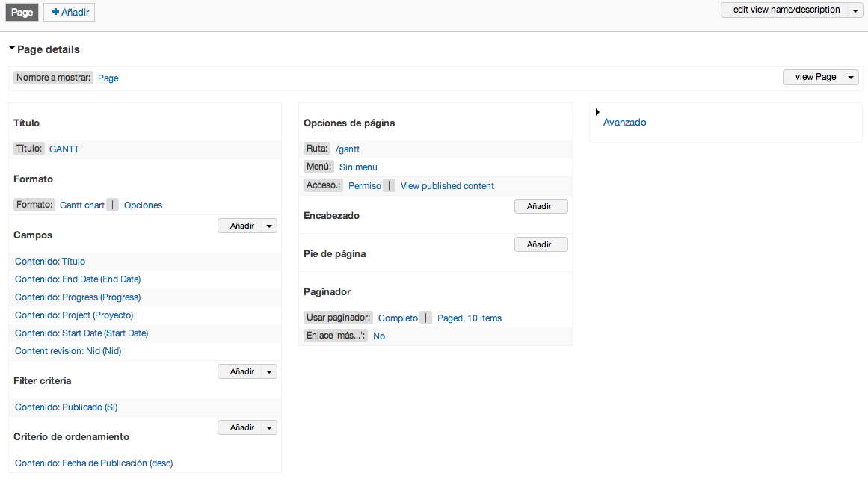Edit the title "GANTT"

click(64, 149)
